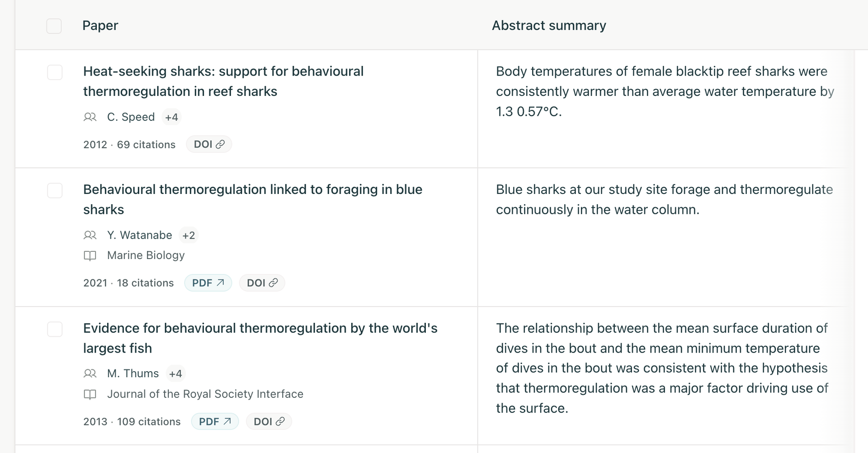Viewport: 868px width, 453px height.
Task: Click the Paper column header
Action: [100, 25]
